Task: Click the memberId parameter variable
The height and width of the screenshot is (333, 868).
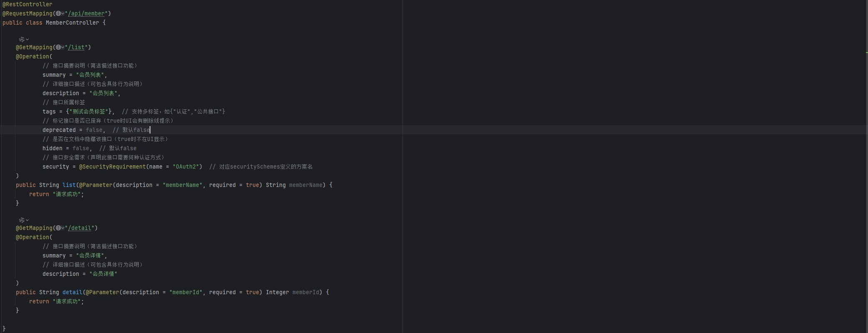Action: (306, 292)
